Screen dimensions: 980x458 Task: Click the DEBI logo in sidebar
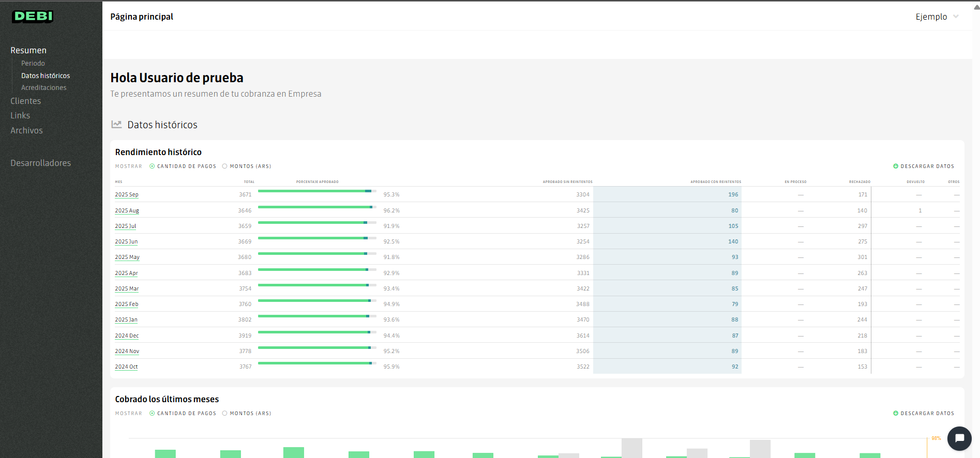(33, 17)
